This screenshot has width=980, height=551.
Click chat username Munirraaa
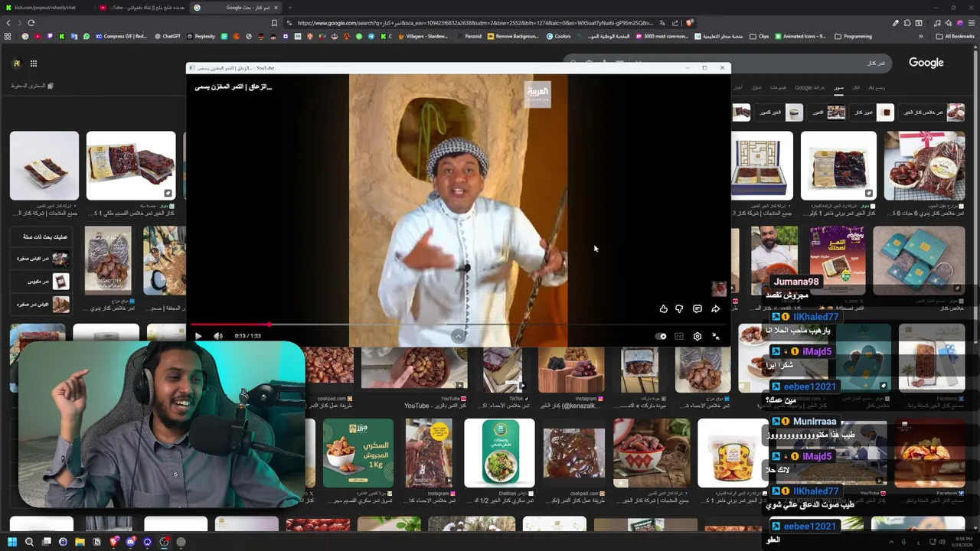click(x=815, y=422)
